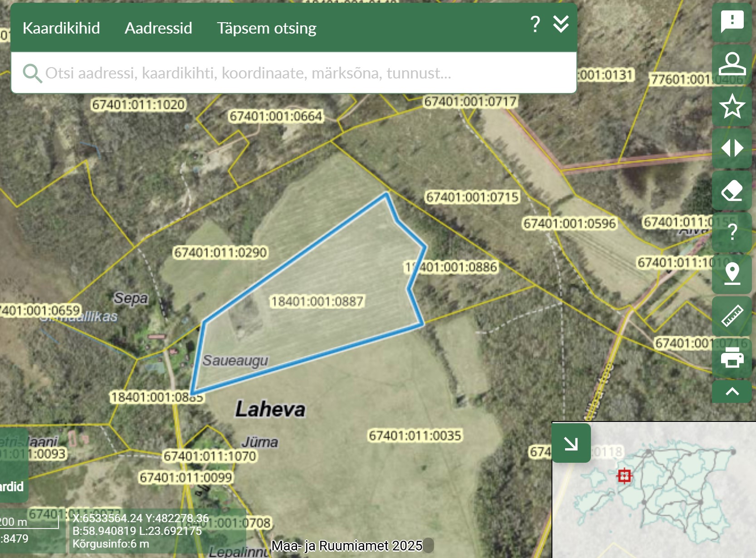Expand search panel with double chevron
The width and height of the screenshot is (756, 558).
561,24
